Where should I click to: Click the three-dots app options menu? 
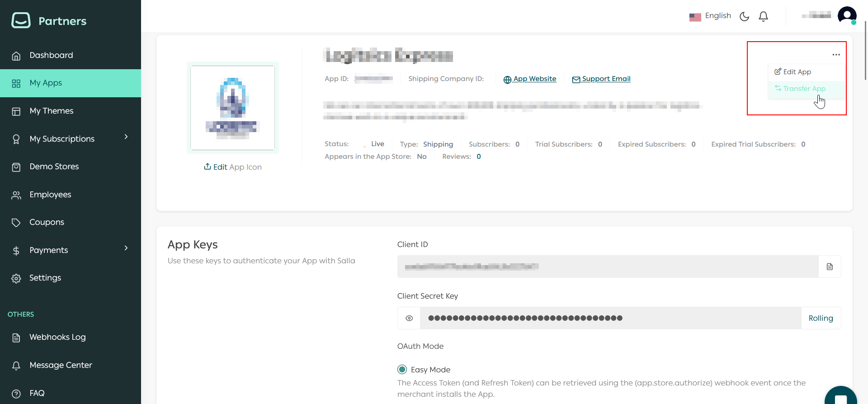[x=836, y=55]
